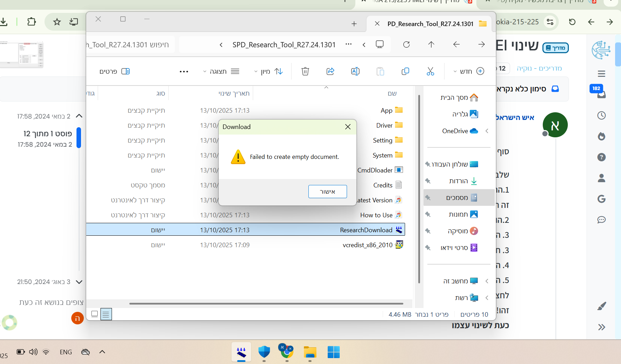Click the Share icon in Explorer toolbar
Viewport: 621px width, 364px height.
point(330,71)
